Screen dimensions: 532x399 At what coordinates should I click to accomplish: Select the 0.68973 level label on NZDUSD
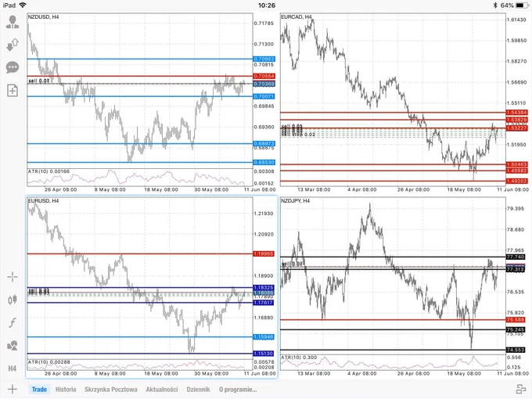pos(264,143)
